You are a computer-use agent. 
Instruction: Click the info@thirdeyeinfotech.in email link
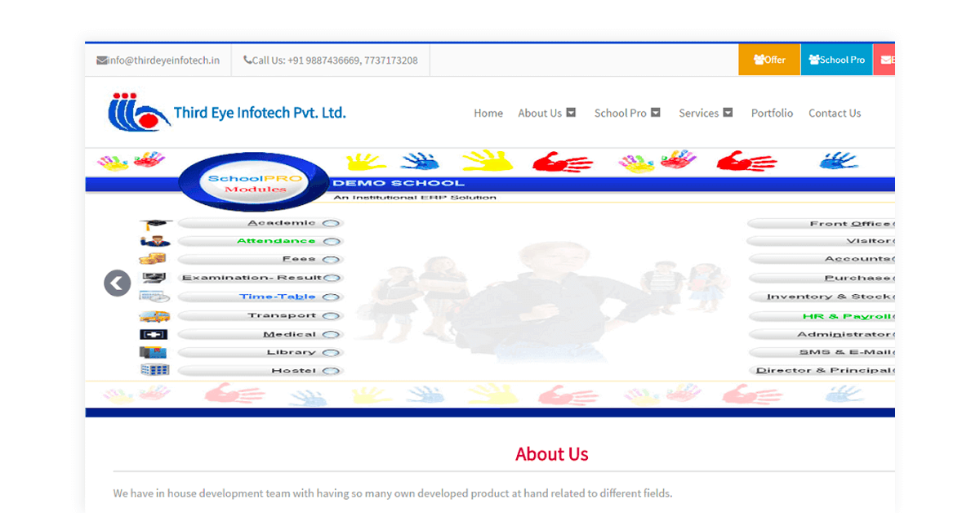pyautogui.click(x=158, y=60)
